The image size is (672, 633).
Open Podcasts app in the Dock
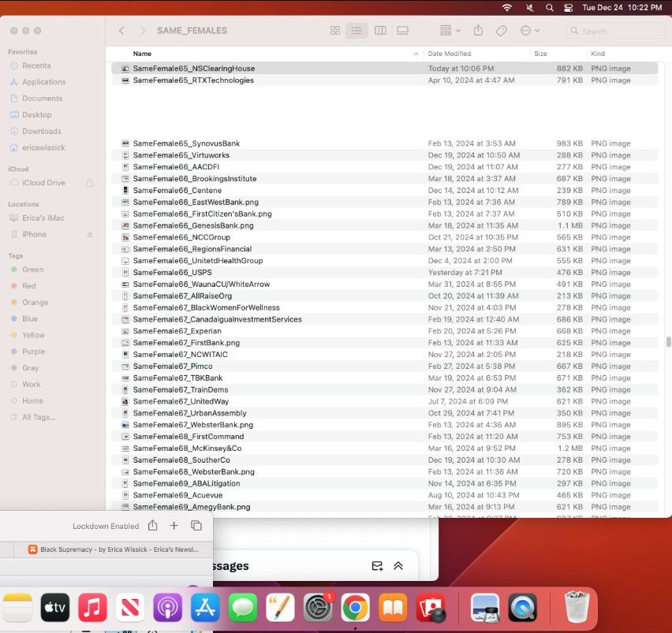[x=167, y=607]
